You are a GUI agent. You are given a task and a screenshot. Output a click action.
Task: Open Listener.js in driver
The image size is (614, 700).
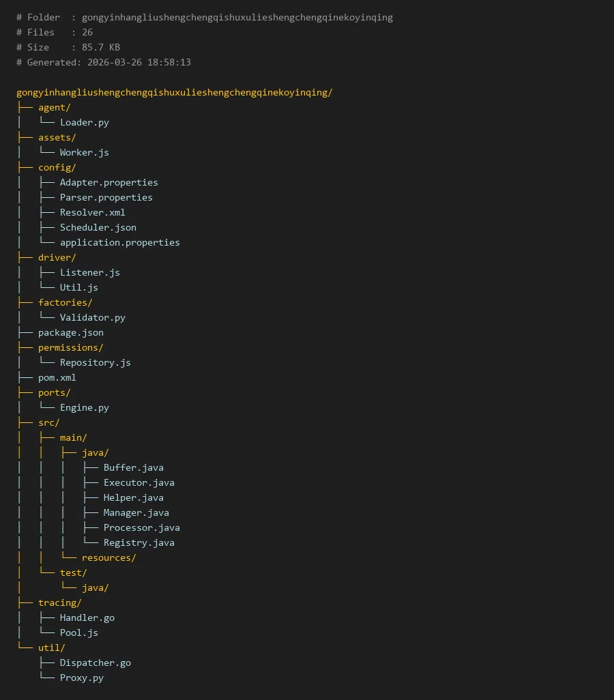[89, 272]
